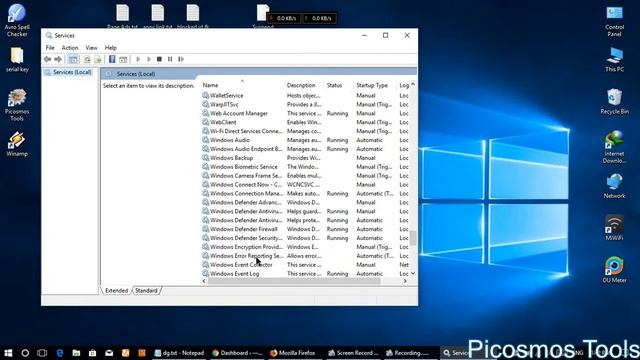Select the Windows Audio service
Viewport: 640px width, 360px height.
305,140
